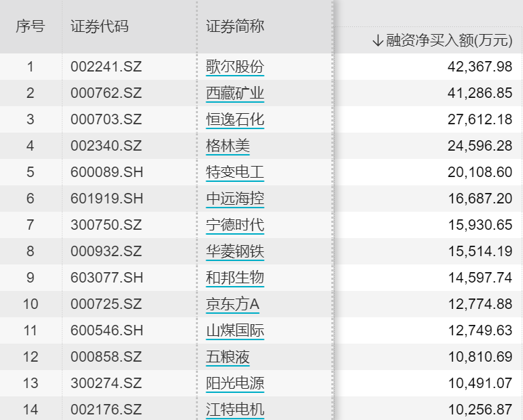This screenshot has width=523, height=420.
Task: Open the 五粮液 stock link
Action: (x=228, y=357)
